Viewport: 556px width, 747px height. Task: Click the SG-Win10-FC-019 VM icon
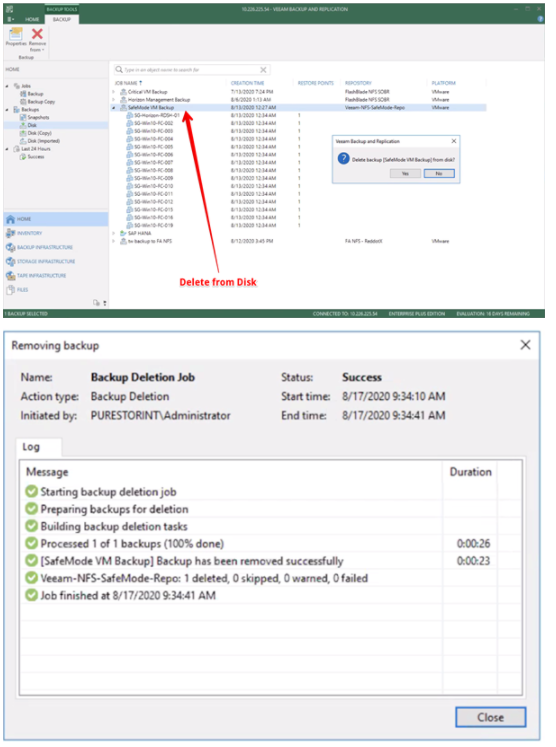click(130, 225)
